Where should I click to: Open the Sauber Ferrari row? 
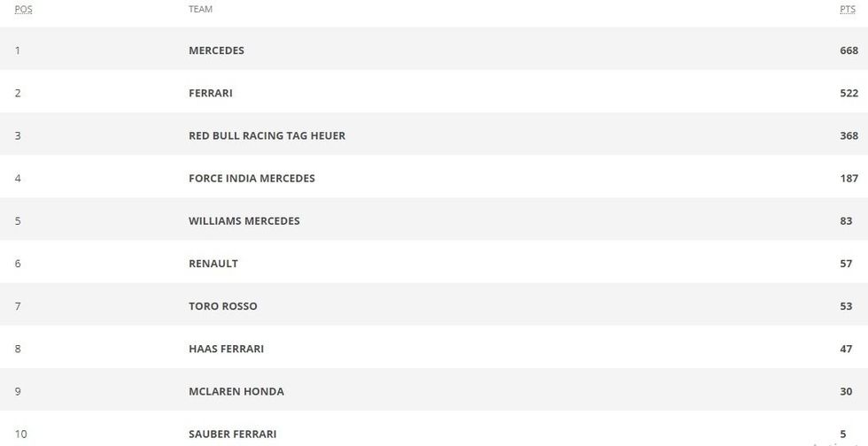click(x=232, y=433)
